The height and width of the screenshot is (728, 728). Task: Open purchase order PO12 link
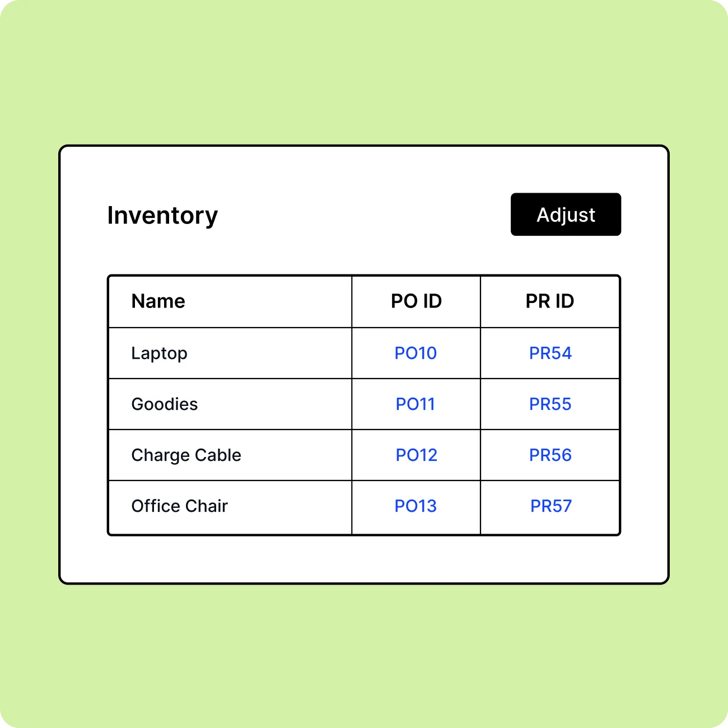[416, 455]
